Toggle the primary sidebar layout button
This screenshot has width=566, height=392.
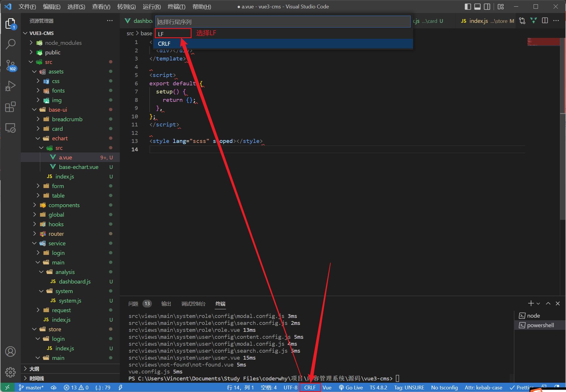tap(468, 6)
